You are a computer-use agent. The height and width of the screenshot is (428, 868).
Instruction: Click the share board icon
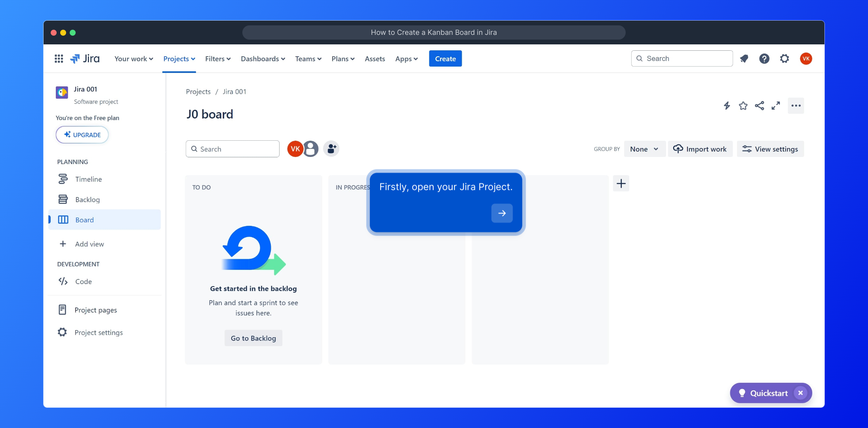pyautogui.click(x=759, y=106)
